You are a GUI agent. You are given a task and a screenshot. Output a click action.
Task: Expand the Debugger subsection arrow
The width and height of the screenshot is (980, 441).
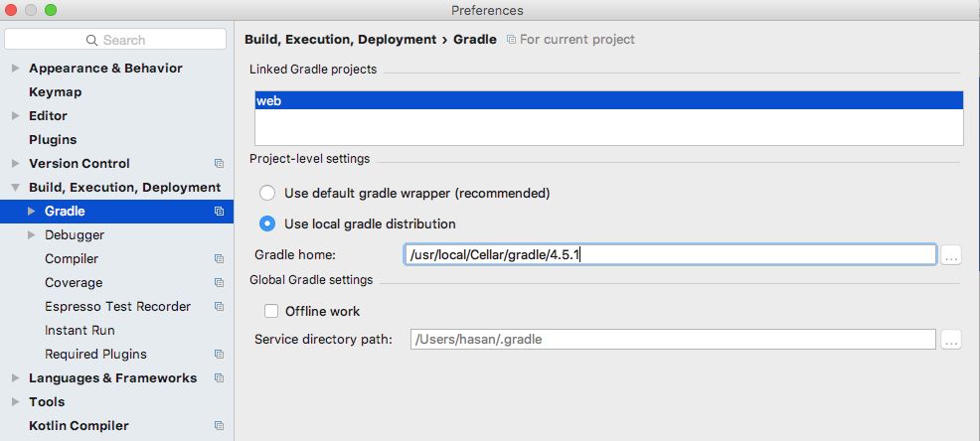[32, 234]
